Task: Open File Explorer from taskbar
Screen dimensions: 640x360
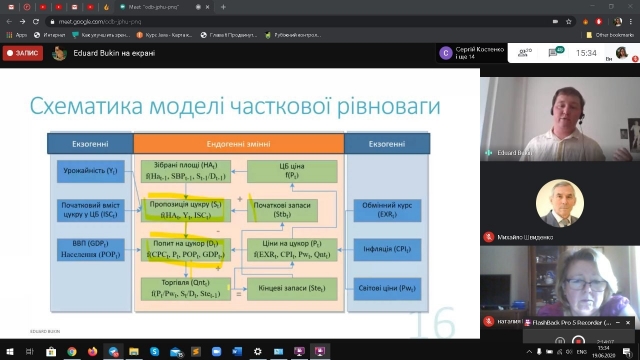Action: tap(134, 351)
